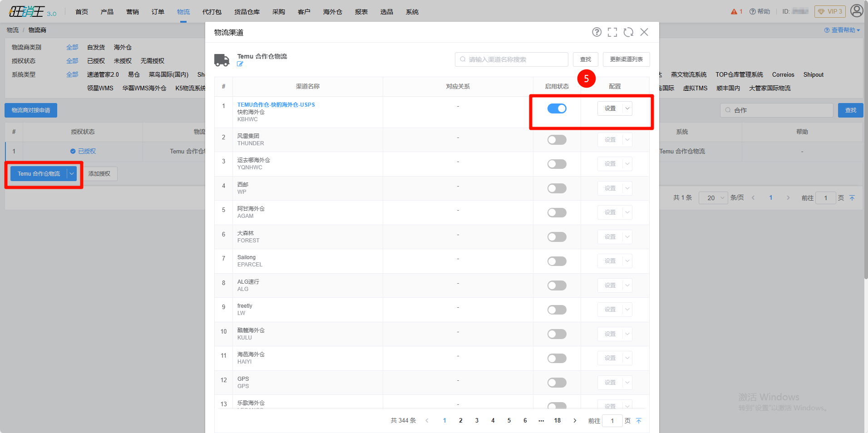Expand settings dropdown arrow for 西邮 row
This screenshot has height=433, width=868.
click(x=627, y=188)
